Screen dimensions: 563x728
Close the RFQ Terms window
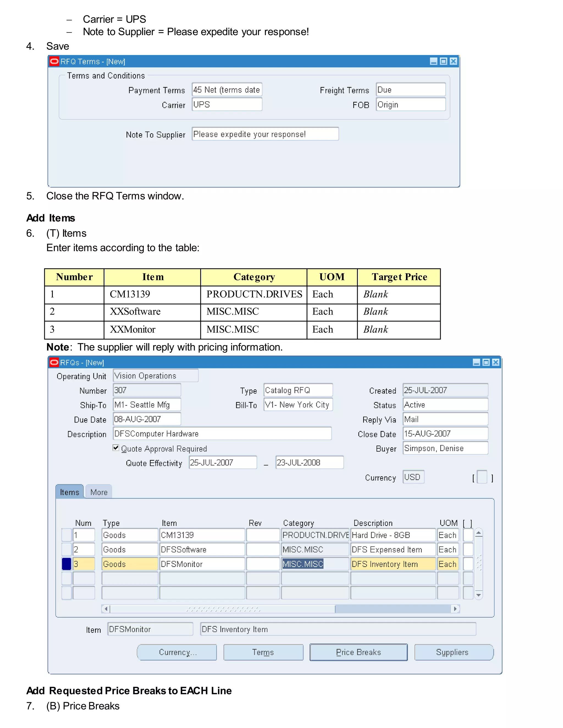click(453, 61)
